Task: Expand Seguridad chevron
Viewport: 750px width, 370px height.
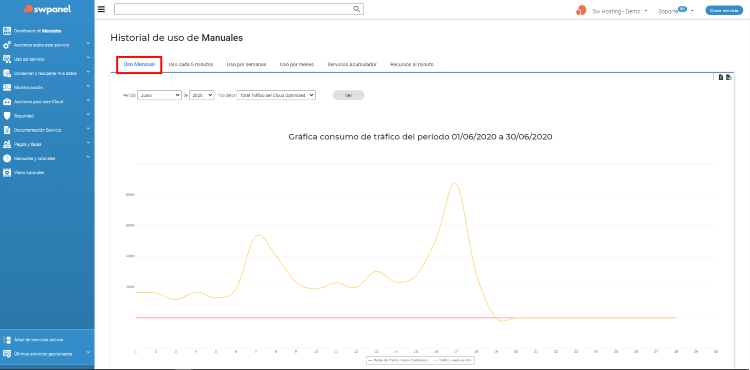Action: coord(88,114)
